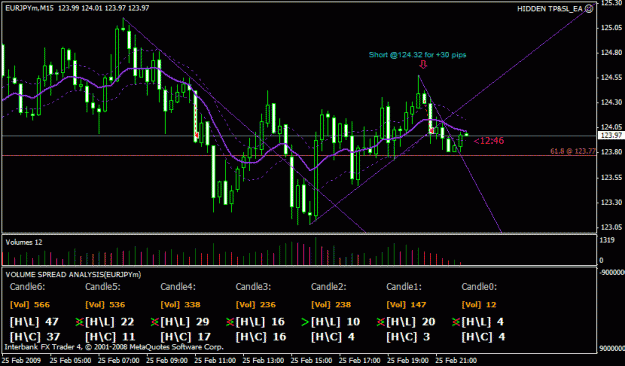The width and height of the screenshot is (625, 366).
Task: Click the red-green cross icon beside [H\L] 16
Action: tap(230, 322)
